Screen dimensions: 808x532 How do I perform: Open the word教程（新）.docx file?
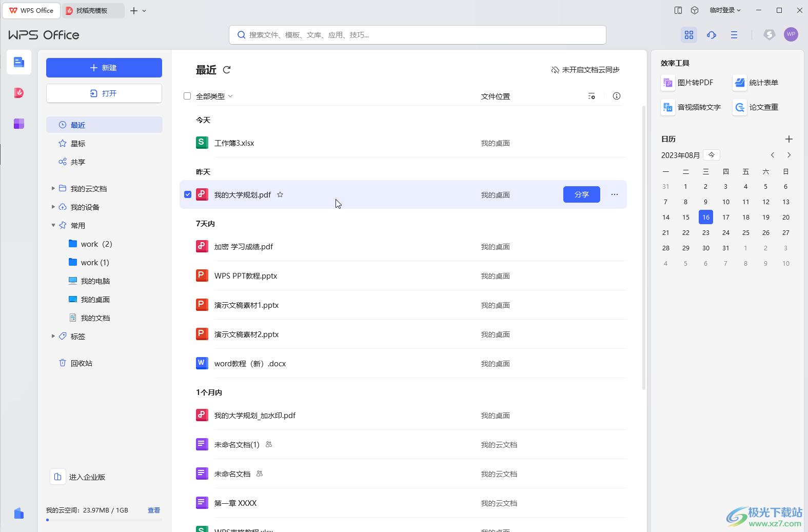pyautogui.click(x=403, y=364)
